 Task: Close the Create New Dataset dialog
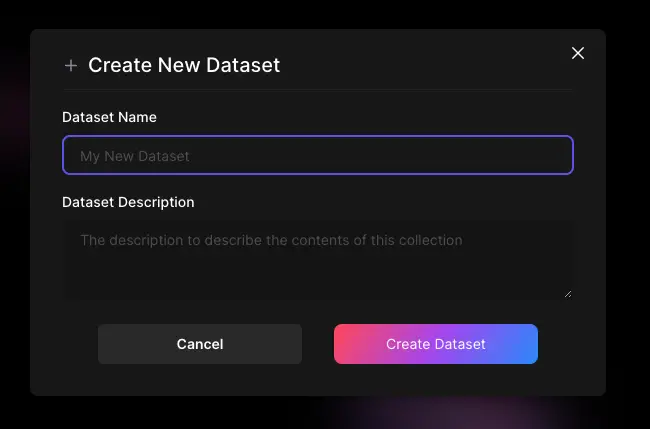pos(578,53)
